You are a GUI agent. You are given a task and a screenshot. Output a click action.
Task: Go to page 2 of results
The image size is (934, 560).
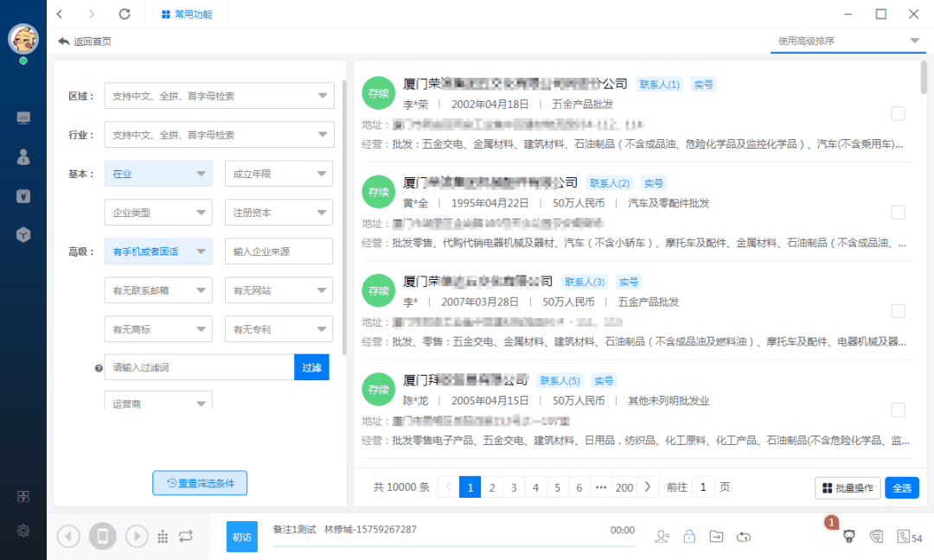click(x=492, y=487)
